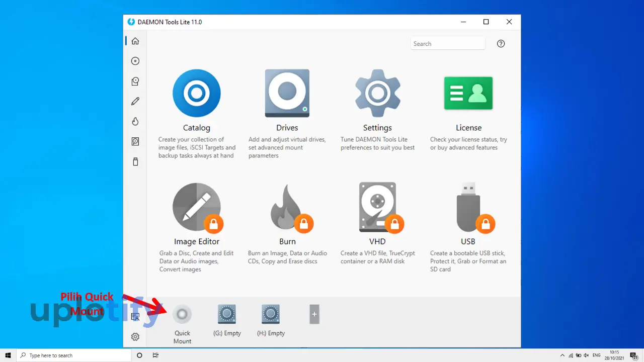Open the Home sidebar icon
644x362 pixels.
pos(135,41)
